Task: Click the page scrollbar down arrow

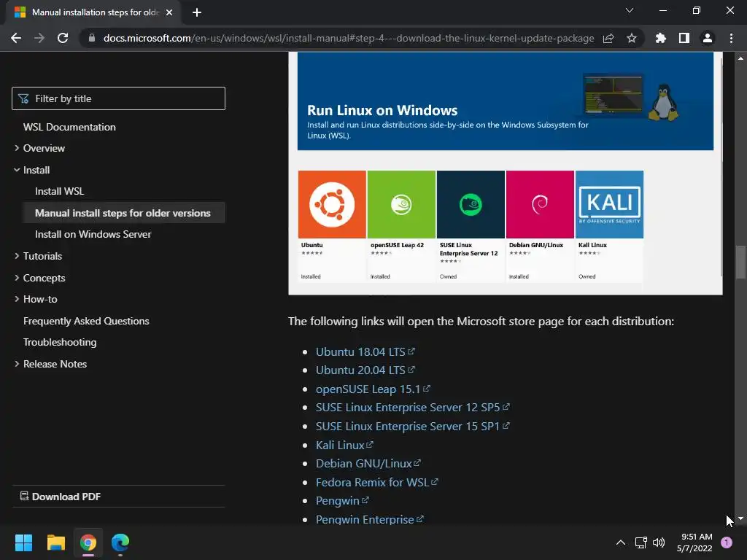Action: (740, 518)
